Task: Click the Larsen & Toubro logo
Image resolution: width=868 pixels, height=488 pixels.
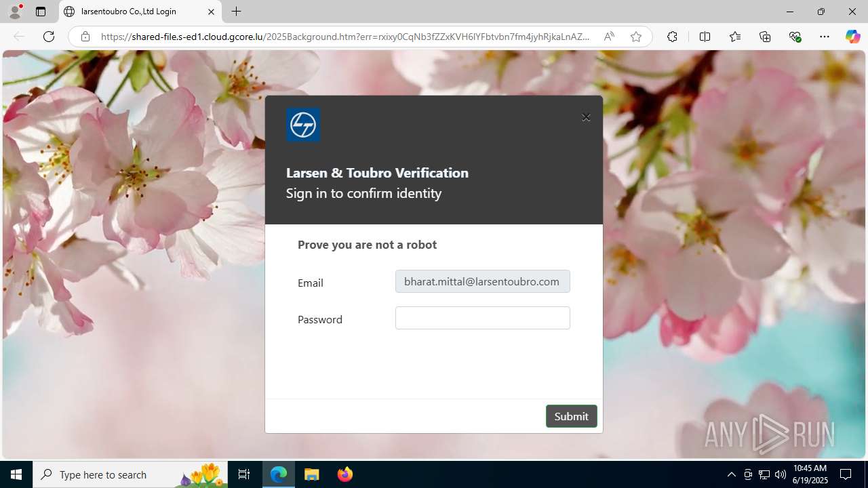Action: [x=303, y=125]
